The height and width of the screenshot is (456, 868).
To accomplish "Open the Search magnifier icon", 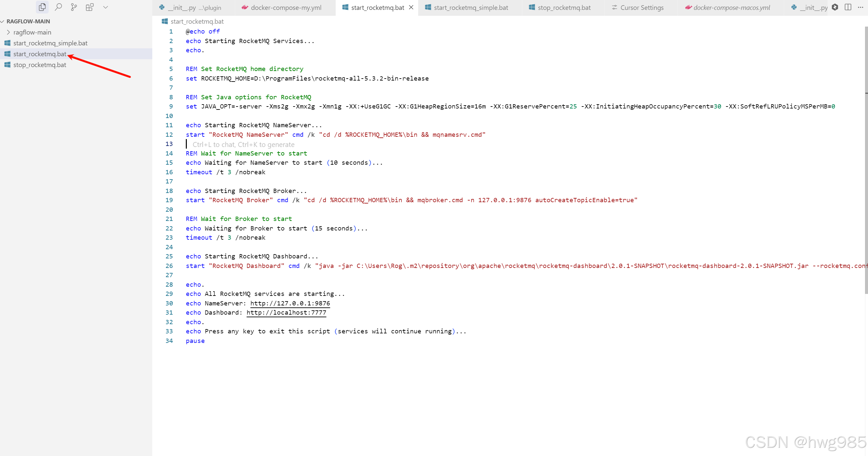I will [x=58, y=7].
